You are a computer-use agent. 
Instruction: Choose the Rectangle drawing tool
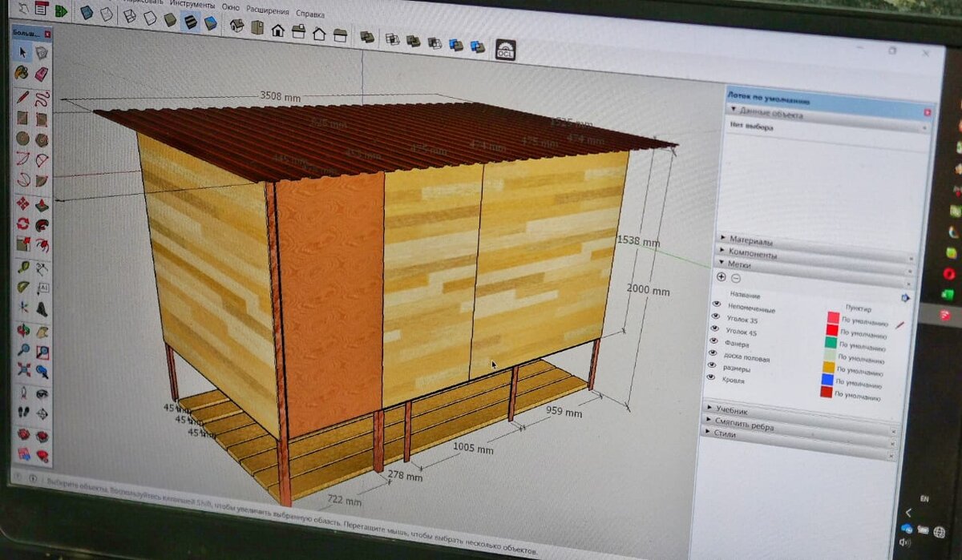tap(22, 119)
